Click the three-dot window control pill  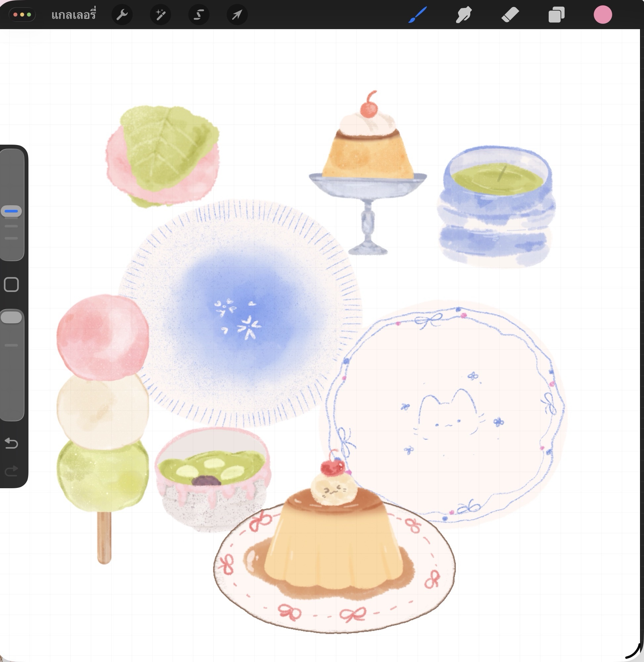tap(22, 15)
